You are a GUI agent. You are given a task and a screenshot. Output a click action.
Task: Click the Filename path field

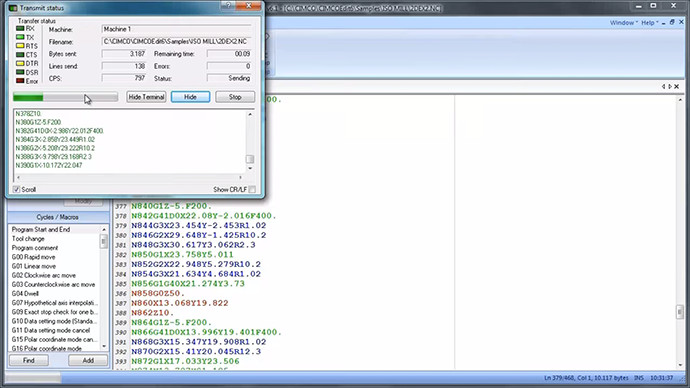click(x=176, y=41)
